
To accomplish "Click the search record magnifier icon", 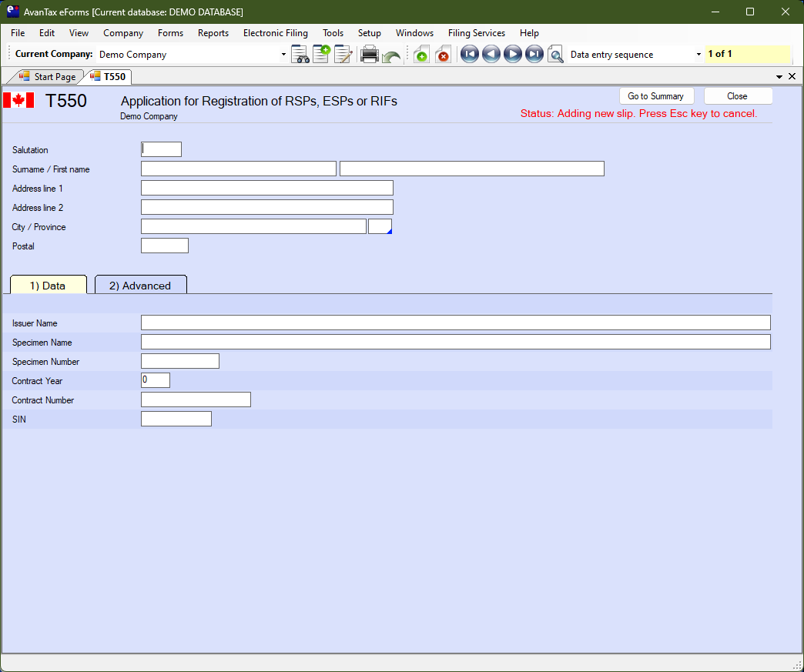I will coord(555,55).
